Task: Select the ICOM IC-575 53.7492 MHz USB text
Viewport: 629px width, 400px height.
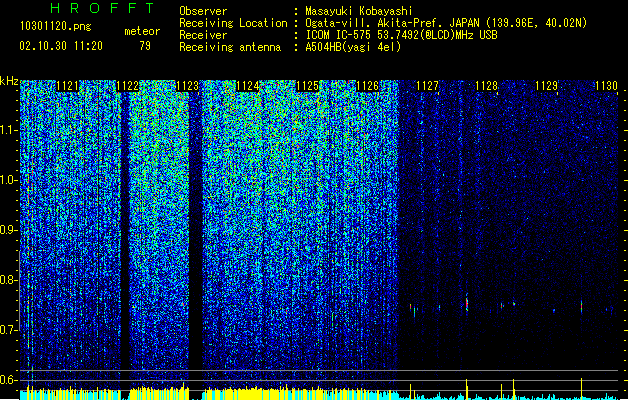Action: tap(402, 35)
